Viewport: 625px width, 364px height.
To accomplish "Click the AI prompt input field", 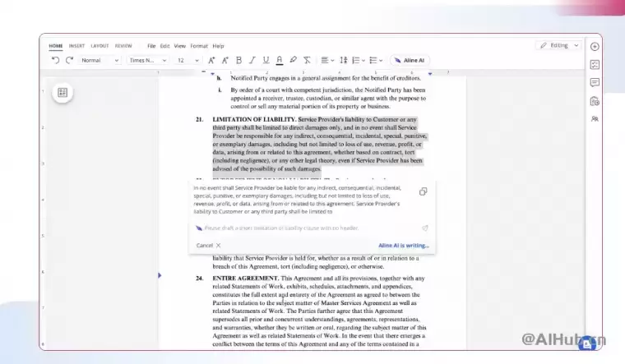I will coord(304,228).
